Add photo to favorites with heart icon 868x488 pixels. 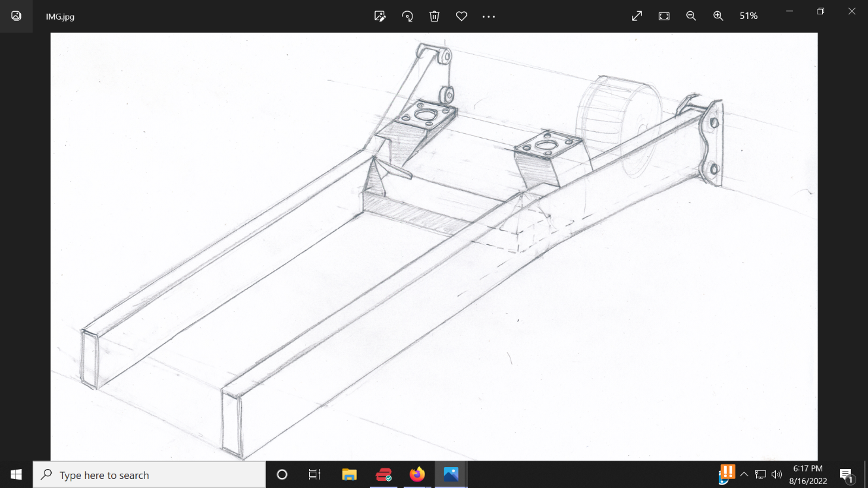click(x=461, y=16)
